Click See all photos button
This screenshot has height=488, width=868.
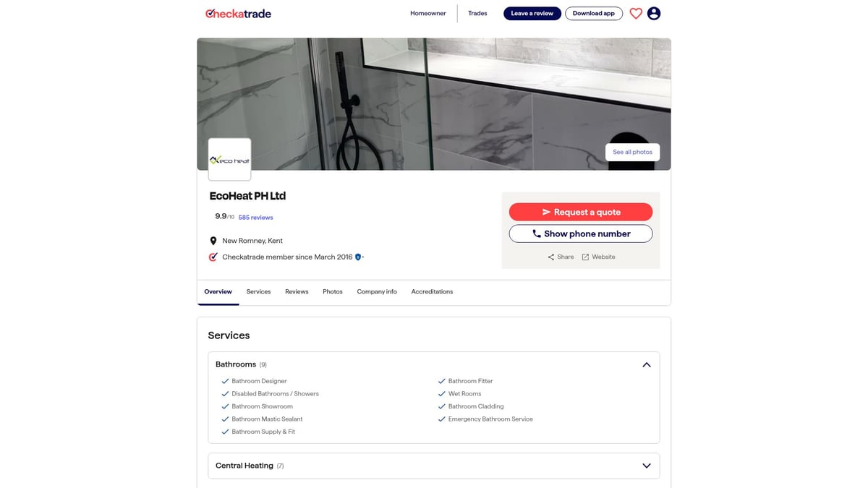point(632,152)
